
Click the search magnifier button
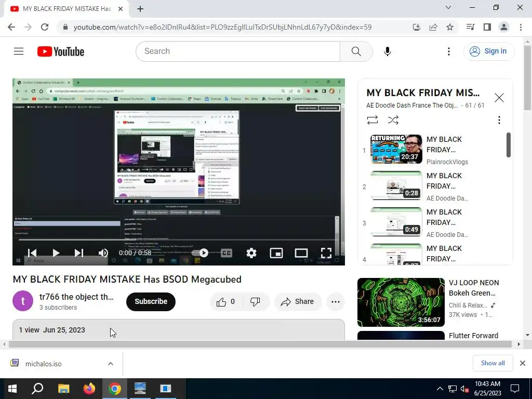(356, 51)
